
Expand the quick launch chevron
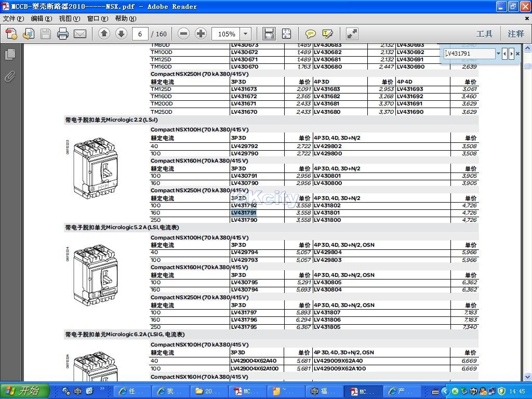click(x=102, y=389)
